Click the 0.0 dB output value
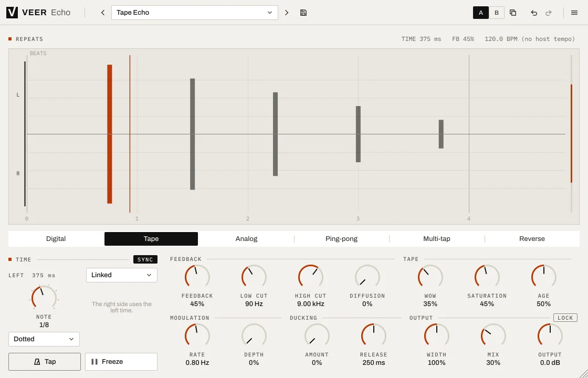Image resolution: width=588 pixels, height=378 pixels. pos(550,363)
